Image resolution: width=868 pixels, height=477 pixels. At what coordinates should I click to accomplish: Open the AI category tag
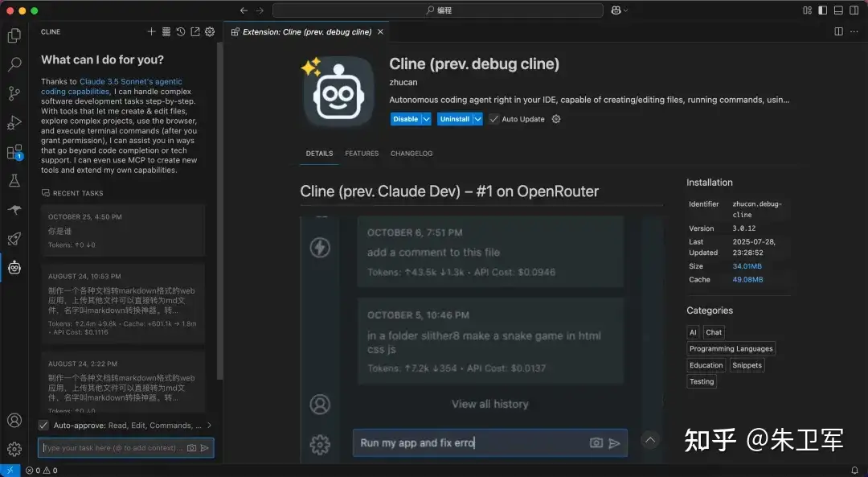tap(693, 332)
